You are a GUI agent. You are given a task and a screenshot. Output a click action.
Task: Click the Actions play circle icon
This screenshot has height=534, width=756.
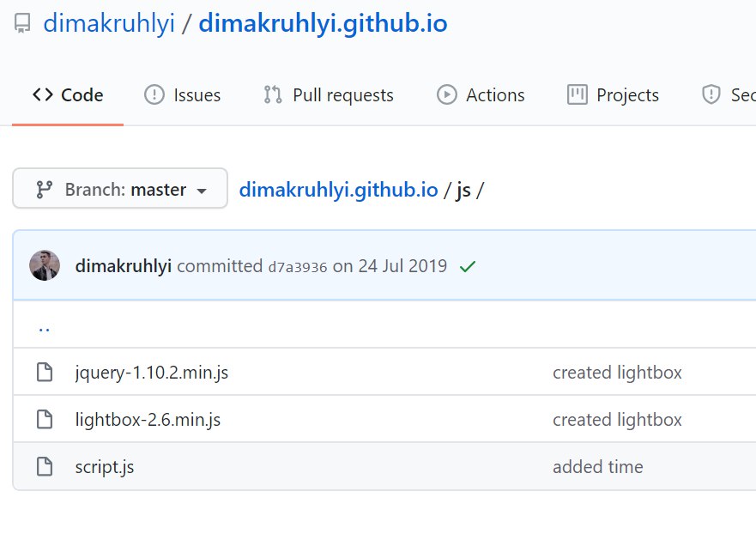[447, 94]
